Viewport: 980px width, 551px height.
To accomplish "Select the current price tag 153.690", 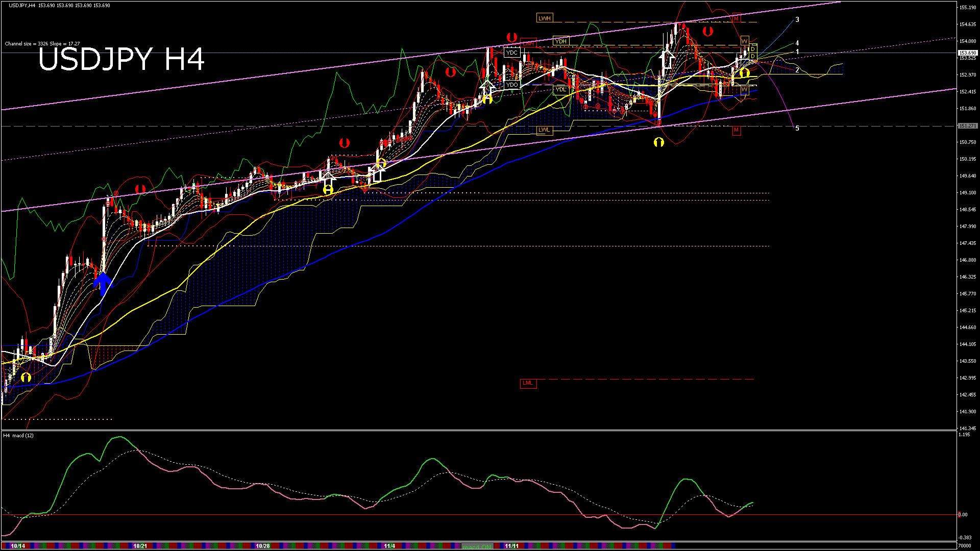I will [x=968, y=53].
